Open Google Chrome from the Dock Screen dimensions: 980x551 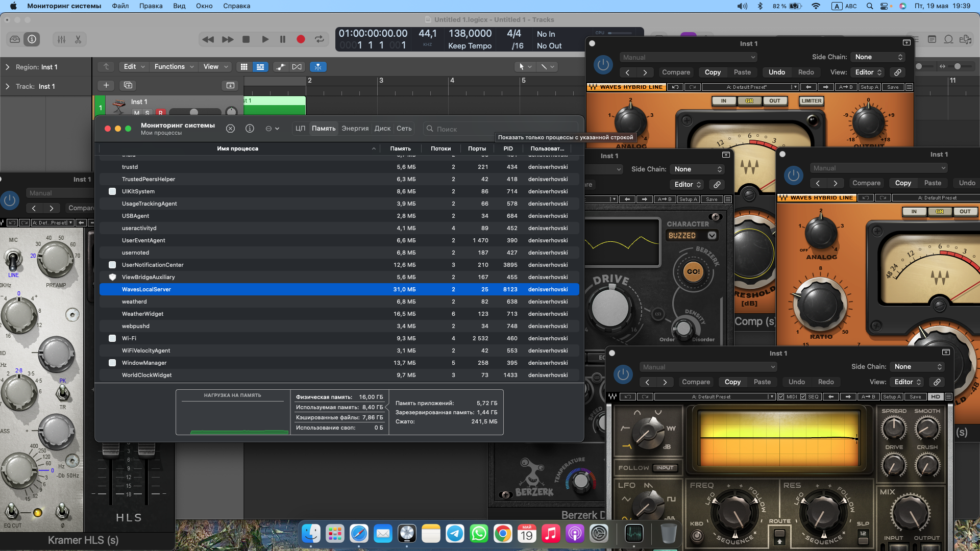[503, 534]
